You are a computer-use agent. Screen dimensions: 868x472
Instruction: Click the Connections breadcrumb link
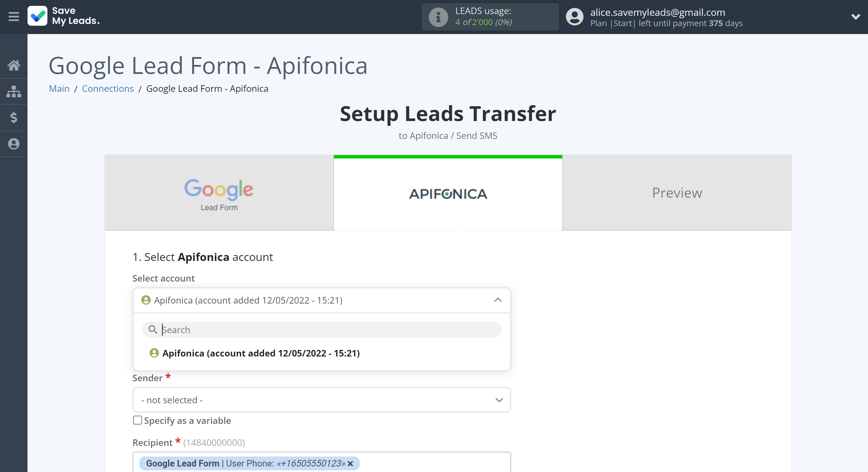pyautogui.click(x=108, y=88)
